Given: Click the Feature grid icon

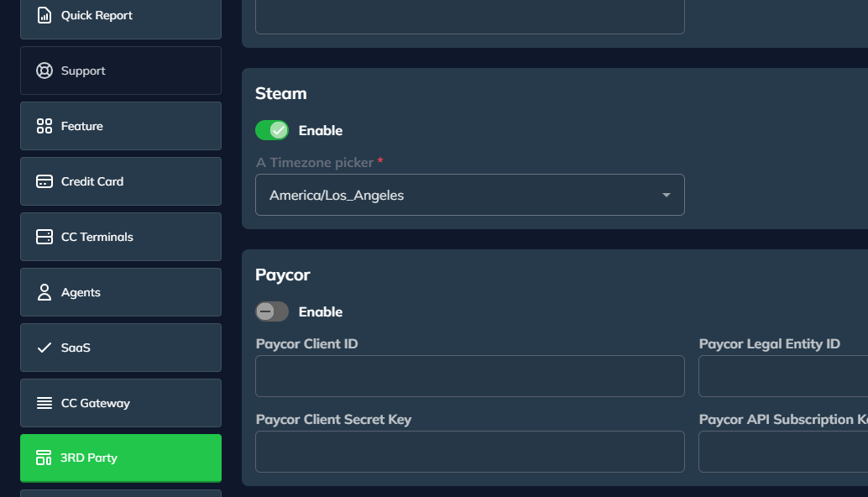Looking at the screenshot, I should (x=44, y=126).
